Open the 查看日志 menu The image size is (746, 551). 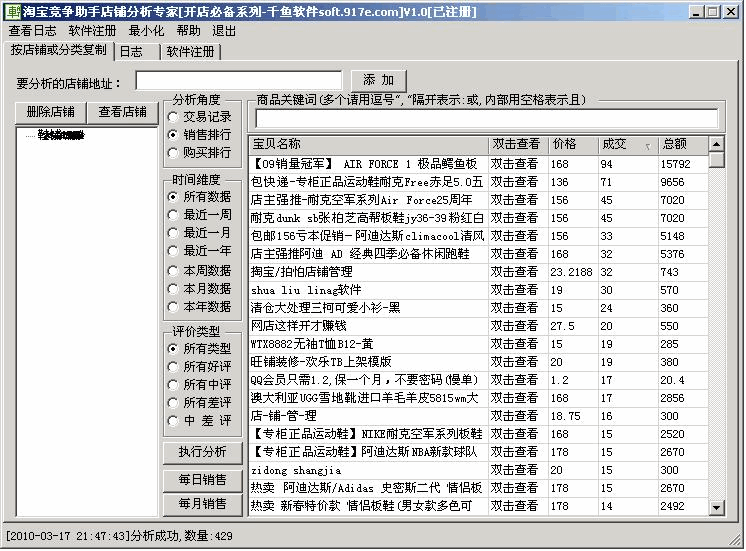point(33,31)
